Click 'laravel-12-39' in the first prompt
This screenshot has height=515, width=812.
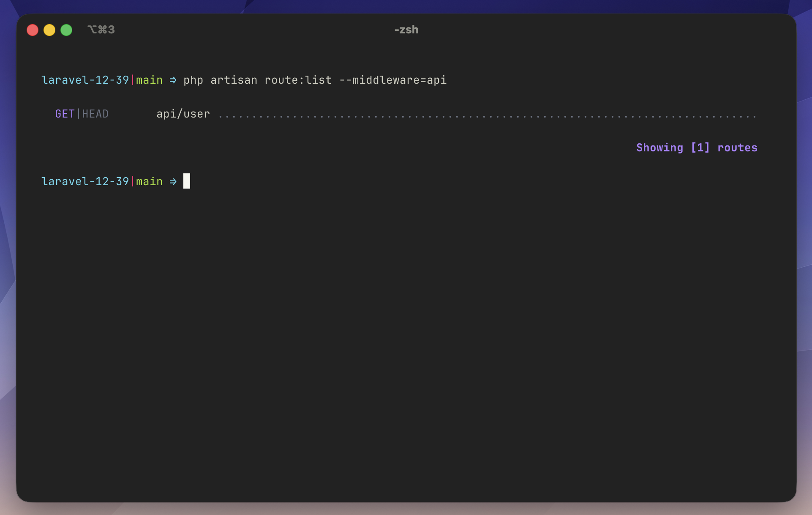point(85,80)
